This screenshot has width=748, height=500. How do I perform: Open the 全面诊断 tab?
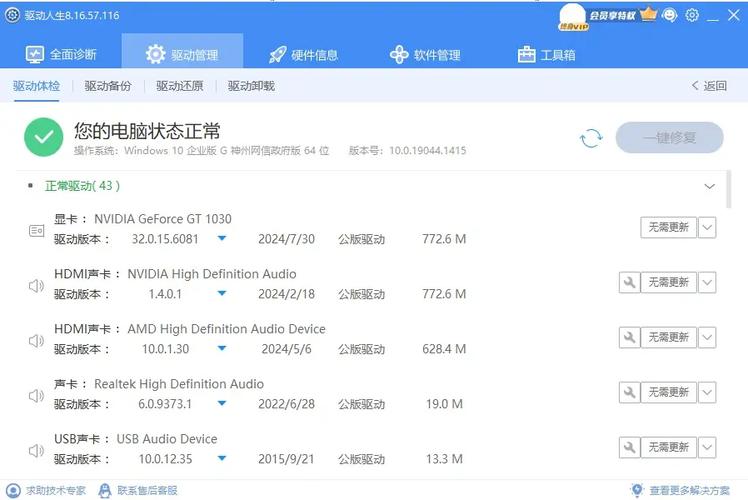coord(61,54)
